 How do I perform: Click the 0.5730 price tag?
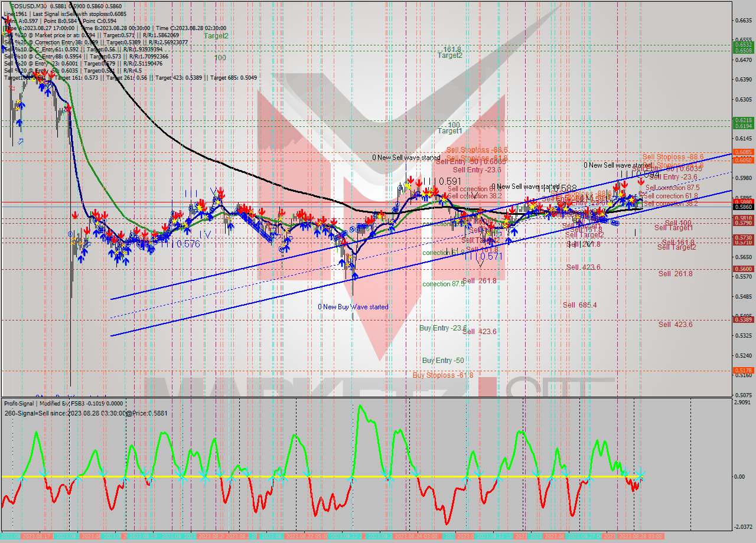point(742,237)
